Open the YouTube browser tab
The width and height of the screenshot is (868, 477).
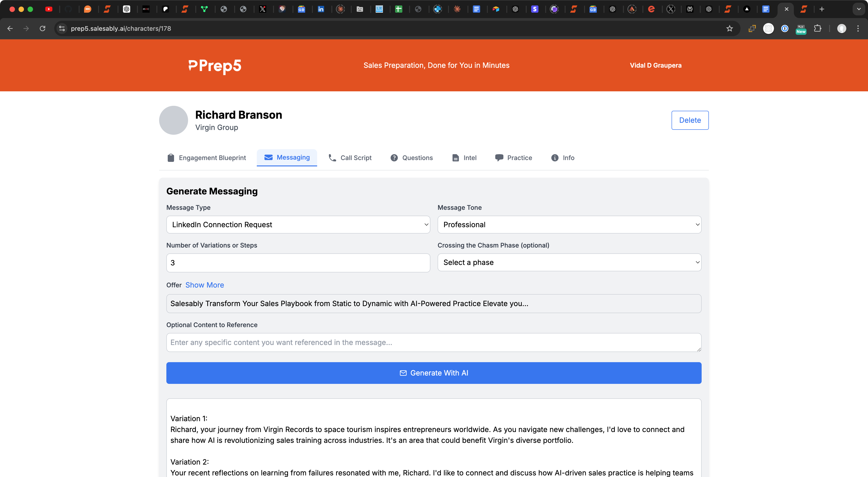49,9
